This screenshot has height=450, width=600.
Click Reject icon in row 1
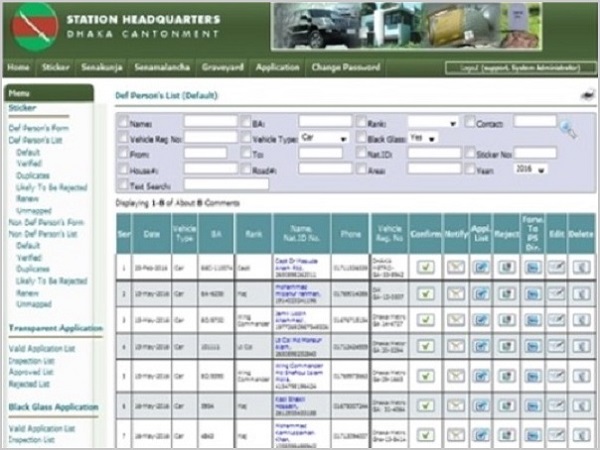[x=507, y=267]
